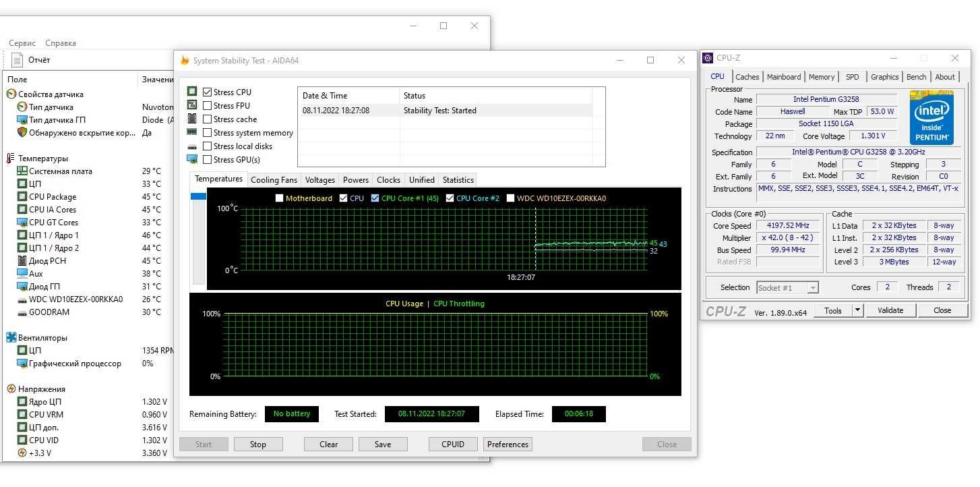Click the GOODRAM drive icon
980x487 pixels.
pos(22,312)
